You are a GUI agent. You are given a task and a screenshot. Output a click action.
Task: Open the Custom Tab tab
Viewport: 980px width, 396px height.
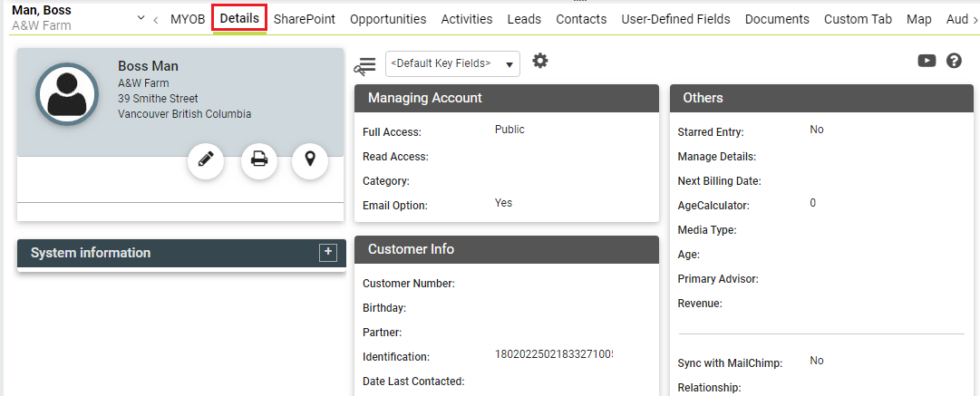click(858, 19)
